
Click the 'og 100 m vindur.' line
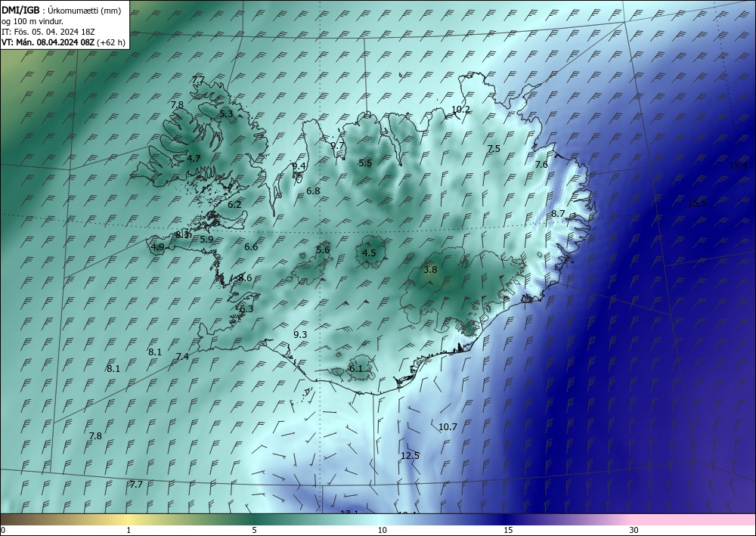coord(32,21)
